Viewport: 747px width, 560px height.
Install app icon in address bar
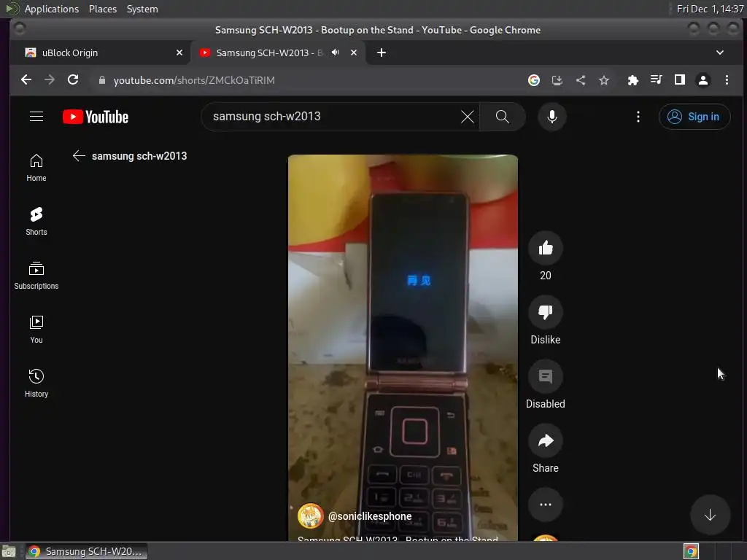pos(557,80)
